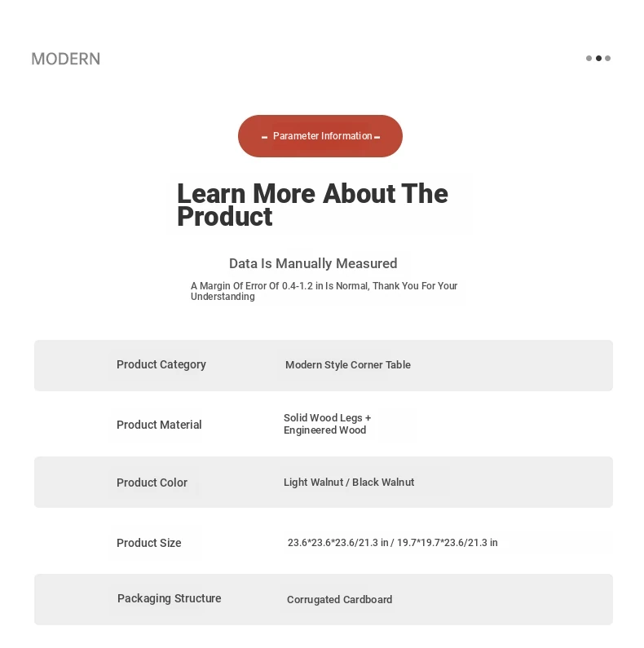Click the Data Is Manually Measured subtitle
The width and height of the screenshot is (644, 648).
313,263
